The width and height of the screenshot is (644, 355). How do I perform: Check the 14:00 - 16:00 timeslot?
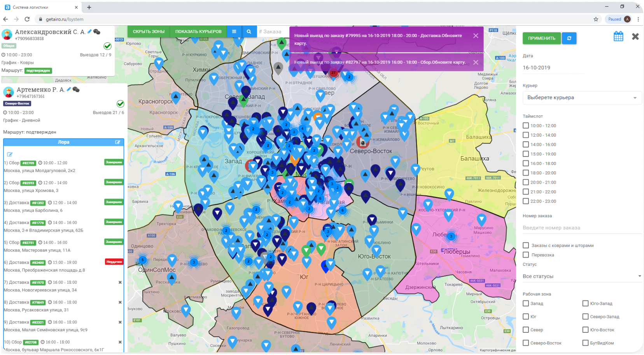[526, 144]
